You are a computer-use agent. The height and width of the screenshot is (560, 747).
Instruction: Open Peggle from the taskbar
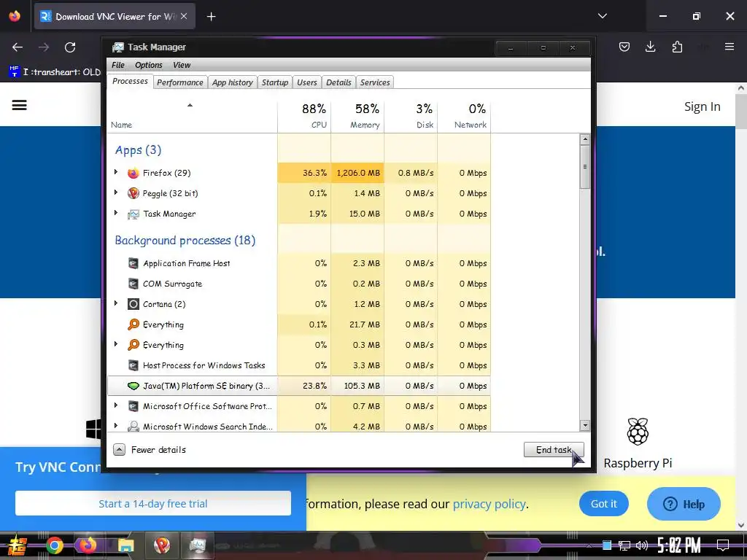click(x=161, y=545)
